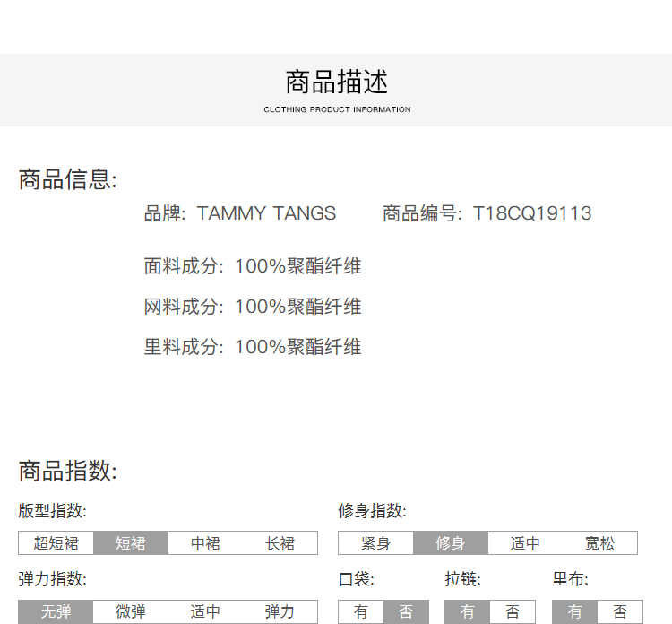Set 口袋 to 有
Image resolution: width=672 pixels, height=624 pixels.
coord(361,612)
